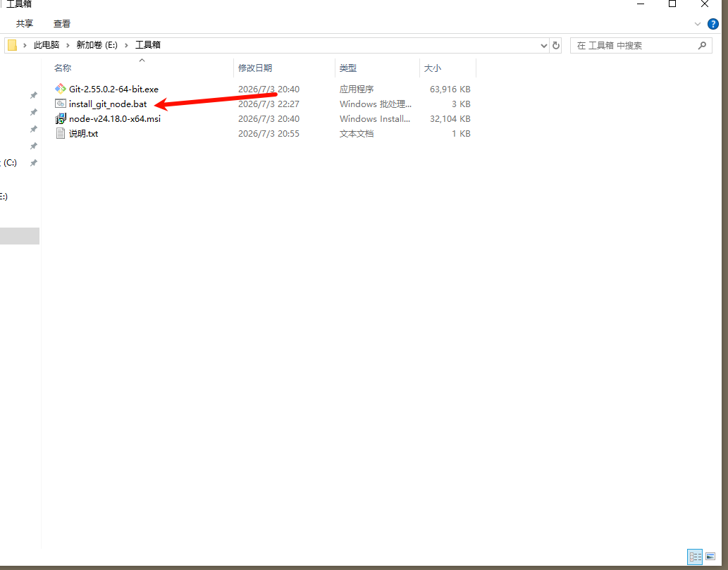Expand the chevron before 此电脑 in breadcrumb
The height and width of the screenshot is (570, 728).
25,46
